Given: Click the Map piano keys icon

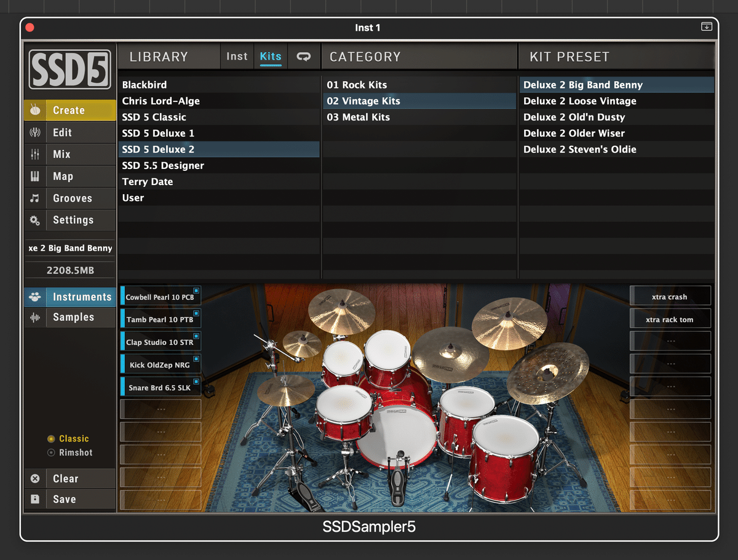Looking at the screenshot, I should click(35, 176).
